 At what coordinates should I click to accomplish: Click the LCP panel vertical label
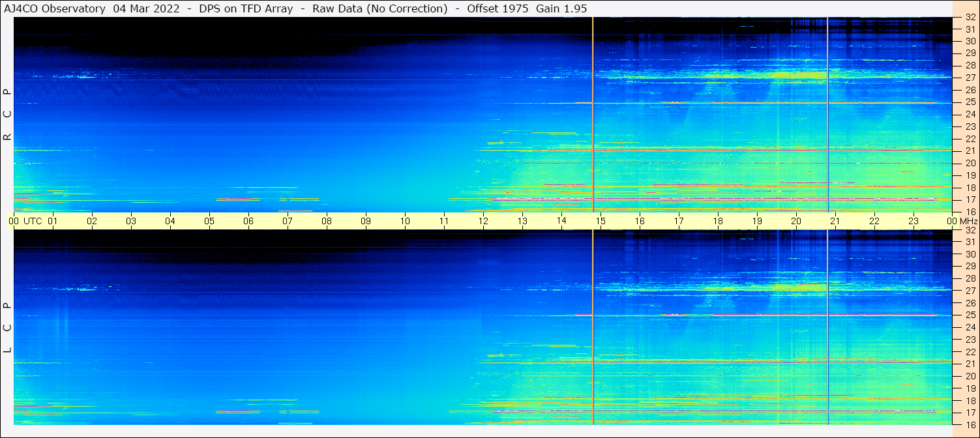click(7, 327)
